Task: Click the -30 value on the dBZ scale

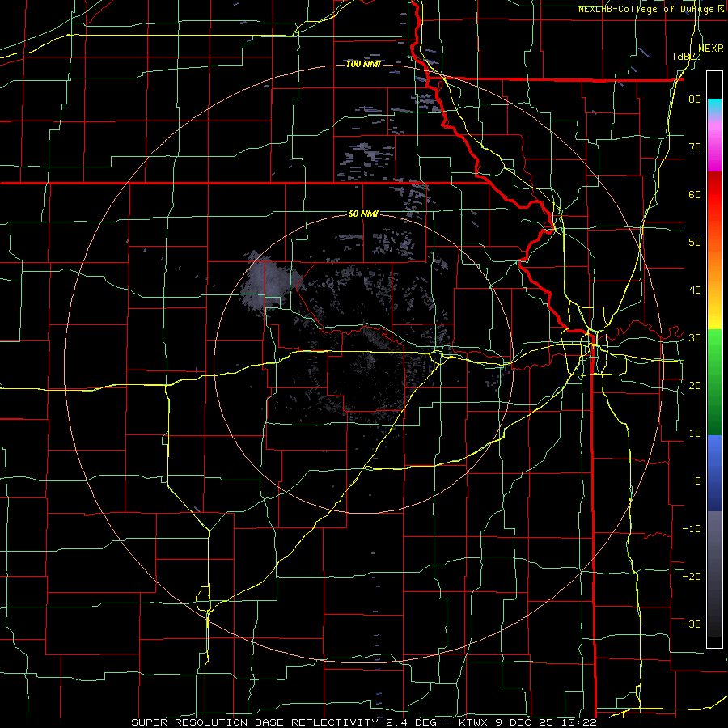Action: click(692, 624)
